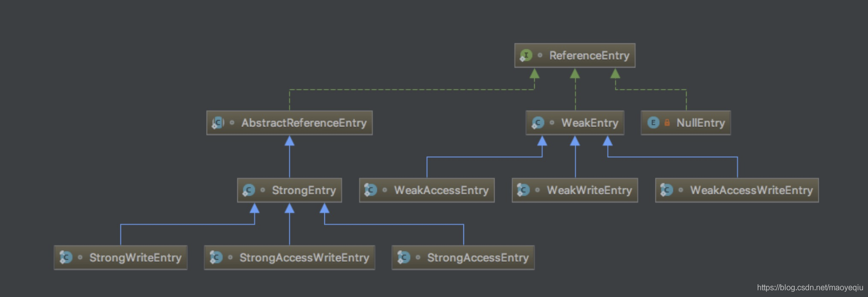Viewport: 868px width, 297px height.
Task: Click the StrongWriteEntry class icon
Action: tap(66, 257)
